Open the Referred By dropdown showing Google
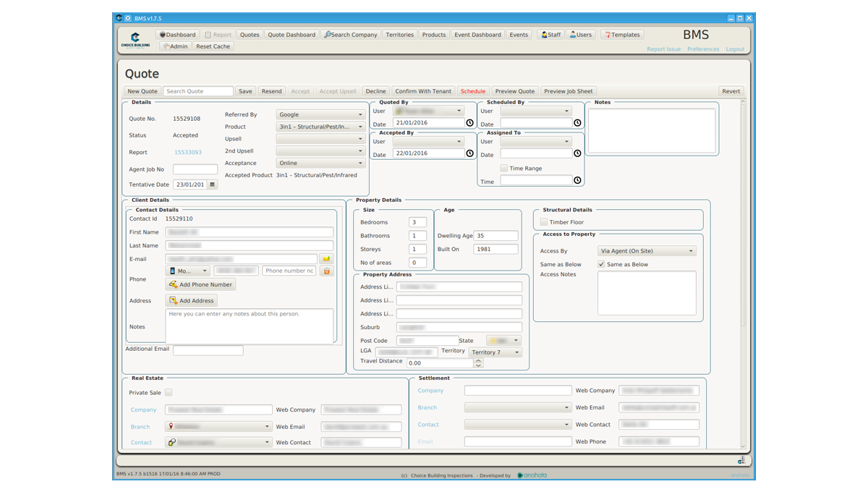The image size is (868, 492). click(320, 114)
